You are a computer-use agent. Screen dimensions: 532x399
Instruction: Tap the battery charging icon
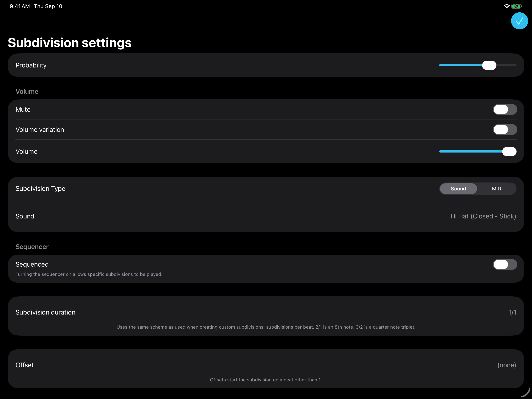click(x=516, y=6)
